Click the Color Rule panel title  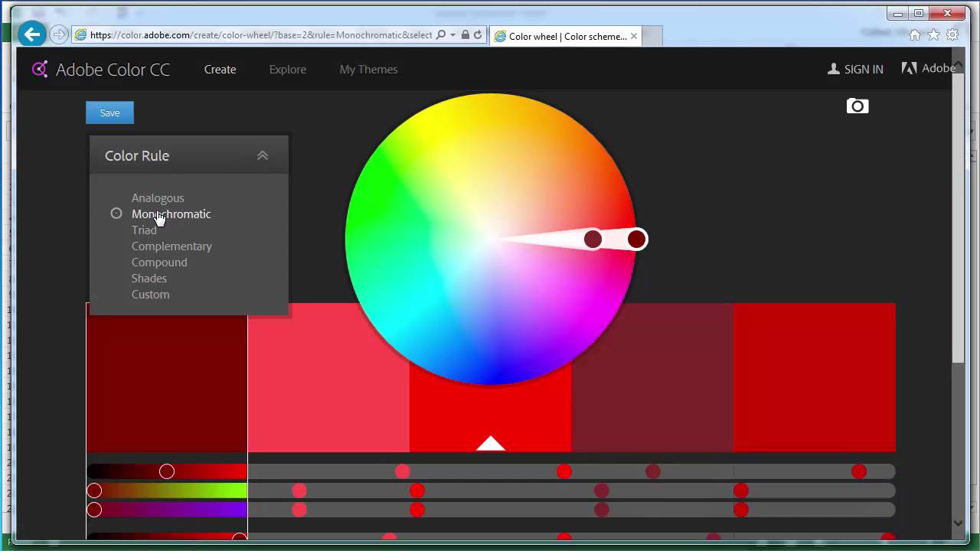[x=137, y=155]
